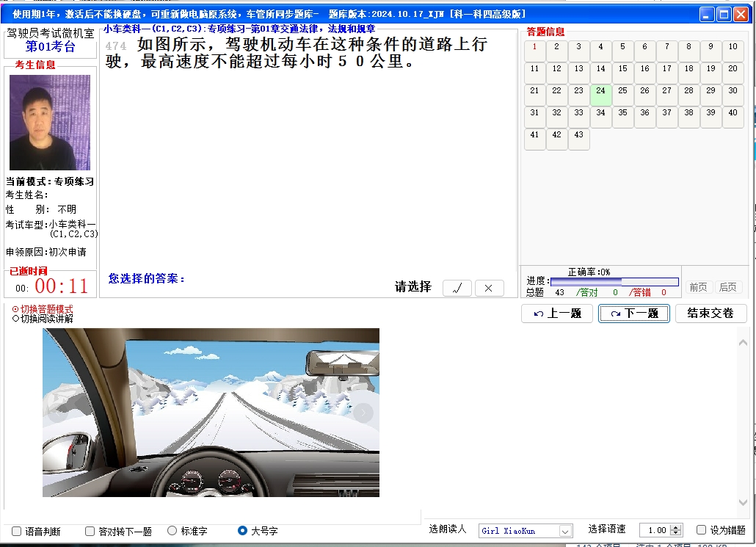756x547 pixels.
Task: Click the right arrow on the driving image
Action: tap(363, 413)
